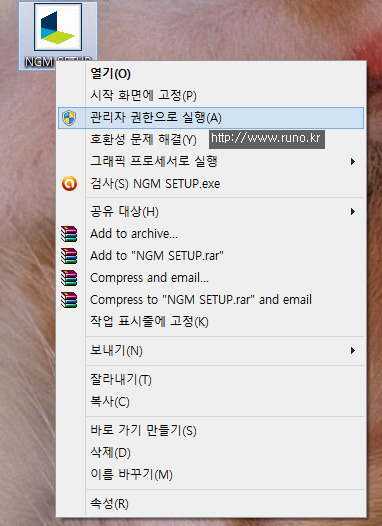Run as administrator via 관리자 권한으로 실행(A)
The height and width of the screenshot is (526, 382).
(211, 118)
